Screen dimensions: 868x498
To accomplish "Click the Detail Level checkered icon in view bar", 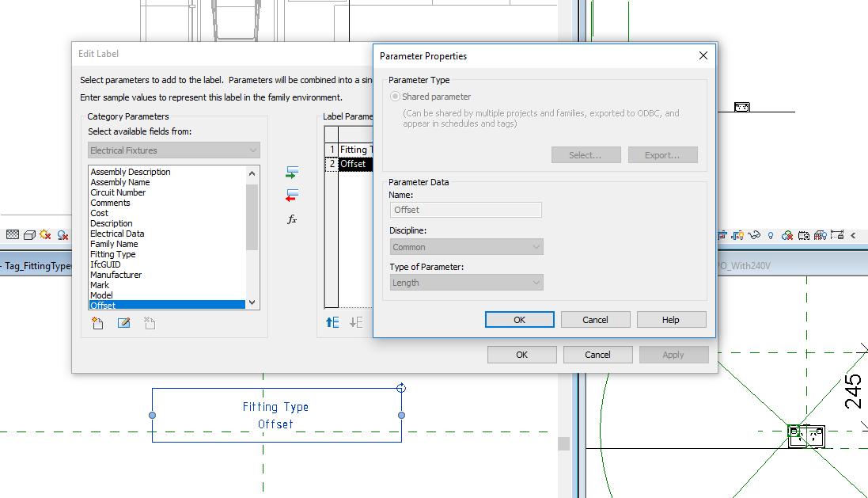I will (13, 235).
